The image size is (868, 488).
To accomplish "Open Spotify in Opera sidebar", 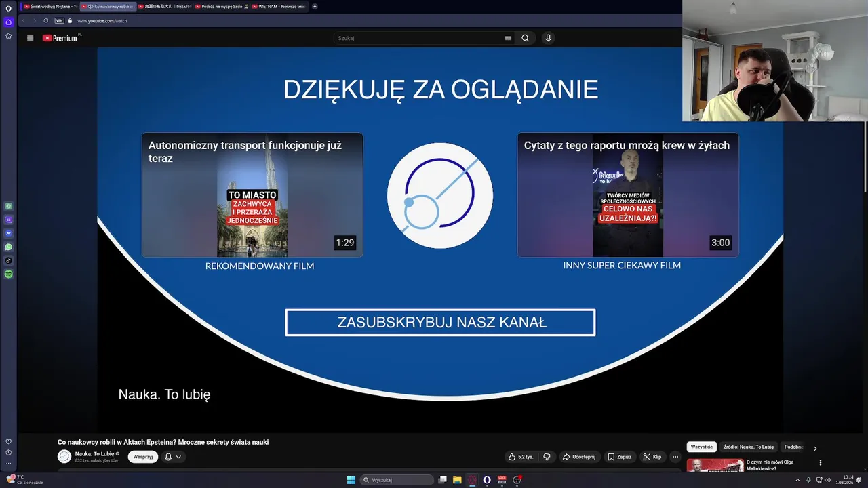I will click(x=8, y=274).
